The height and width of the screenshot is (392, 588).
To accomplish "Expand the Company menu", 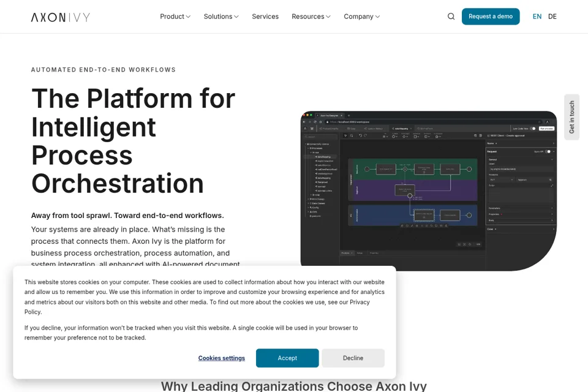I will (x=362, y=17).
